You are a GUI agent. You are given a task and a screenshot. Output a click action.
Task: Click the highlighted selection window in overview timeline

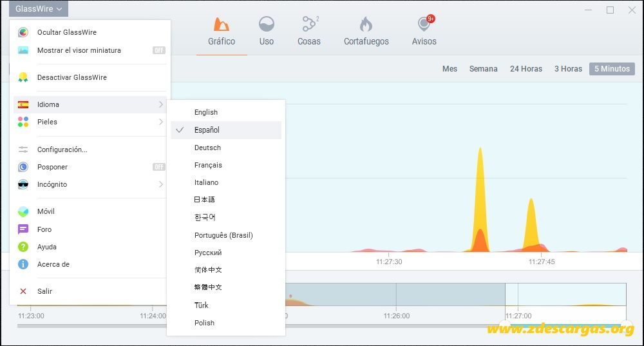tap(565, 294)
